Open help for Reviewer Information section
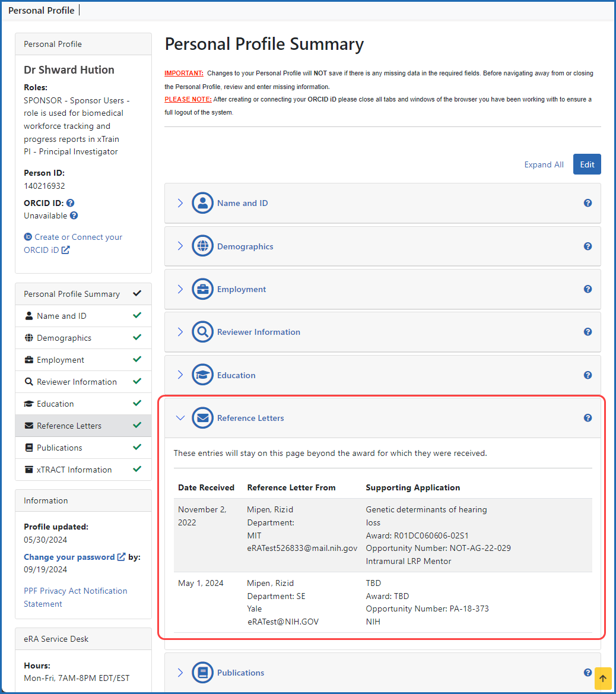The width and height of the screenshot is (616, 694). (588, 331)
